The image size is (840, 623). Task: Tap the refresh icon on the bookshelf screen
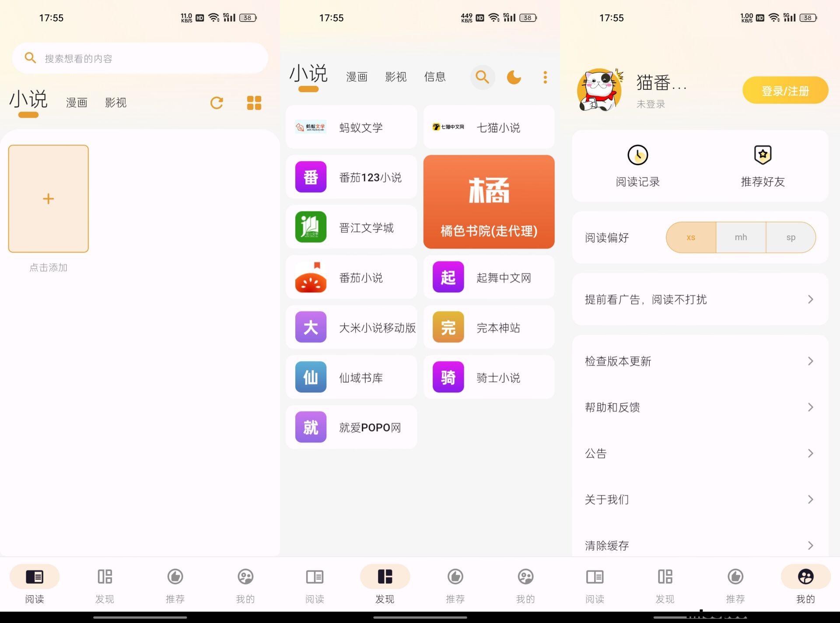pyautogui.click(x=217, y=103)
